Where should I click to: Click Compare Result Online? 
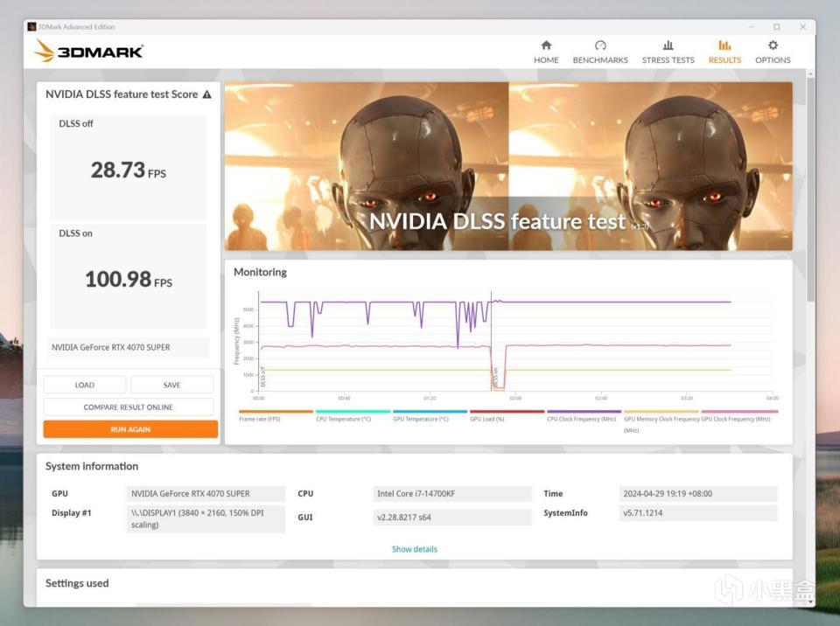click(128, 407)
